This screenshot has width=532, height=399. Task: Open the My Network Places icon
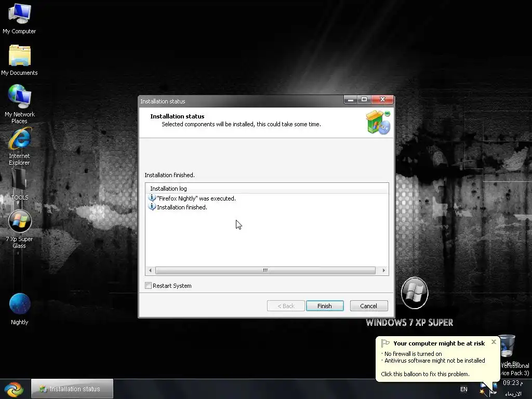point(20,97)
